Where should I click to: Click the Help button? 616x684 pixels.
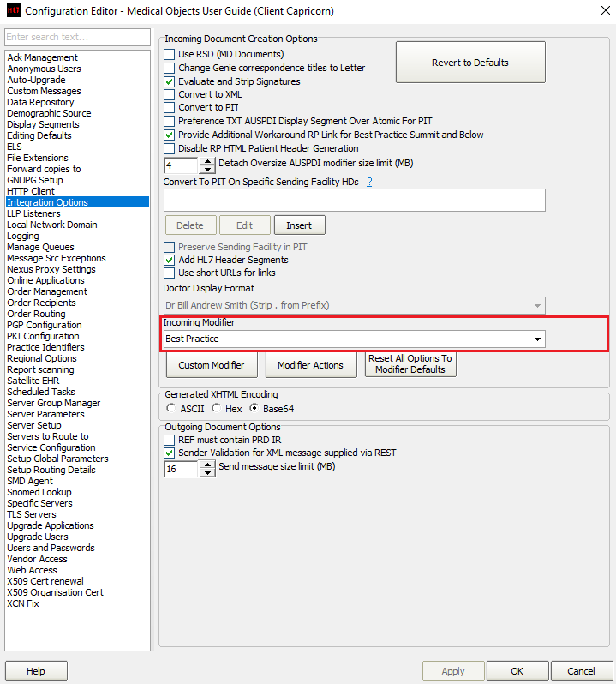[36, 671]
